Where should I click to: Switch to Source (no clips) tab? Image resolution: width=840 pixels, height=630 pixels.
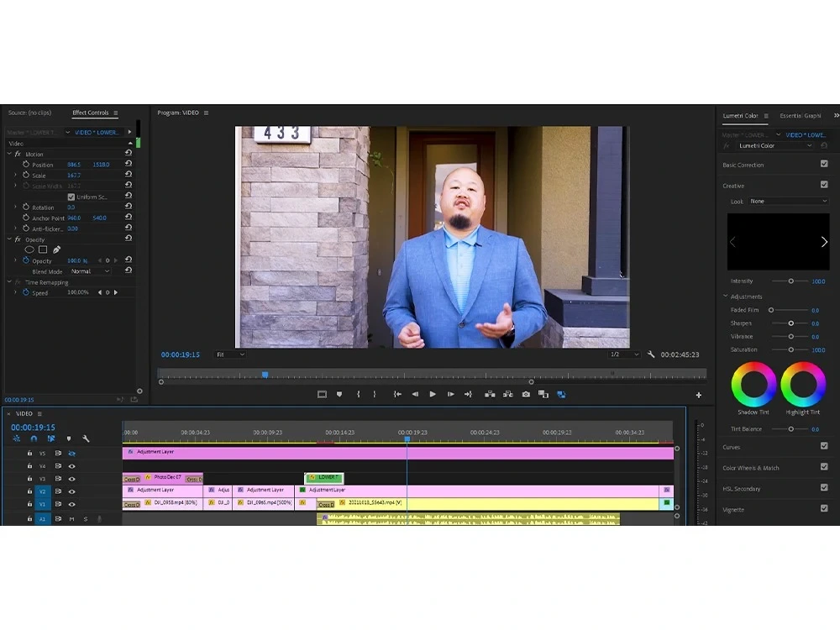pos(29,113)
